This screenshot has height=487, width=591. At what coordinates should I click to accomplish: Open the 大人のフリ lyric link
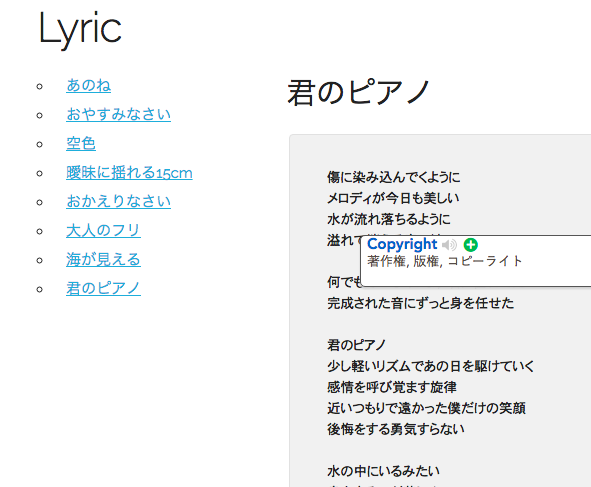click(x=104, y=230)
